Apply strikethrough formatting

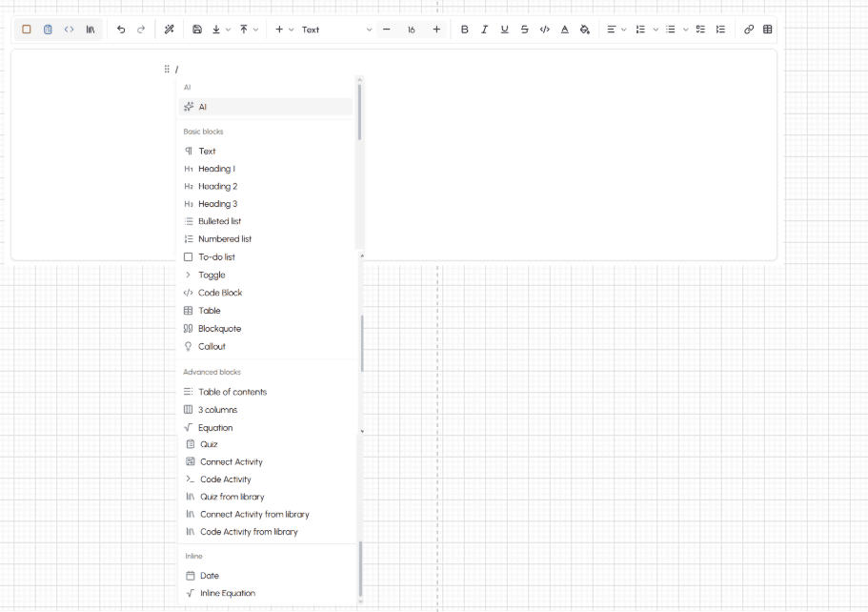tap(524, 30)
